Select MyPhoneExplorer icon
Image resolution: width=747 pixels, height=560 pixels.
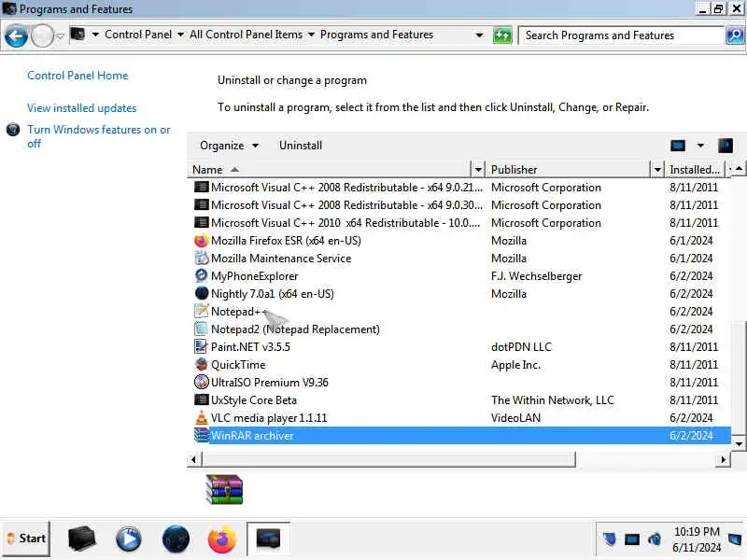(202, 275)
